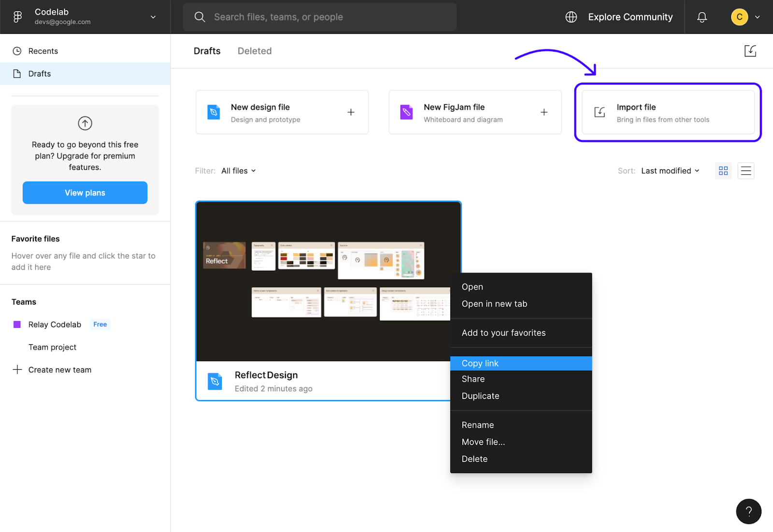773x532 pixels.
Task: Open the Last modified sort dropdown
Action: [x=670, y=171]
